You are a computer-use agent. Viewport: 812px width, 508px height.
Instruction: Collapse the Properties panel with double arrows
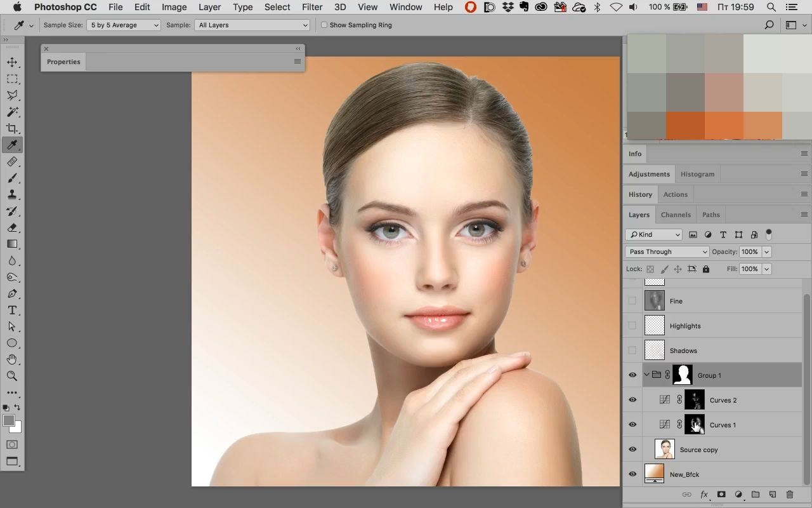[x=298, y=49]
